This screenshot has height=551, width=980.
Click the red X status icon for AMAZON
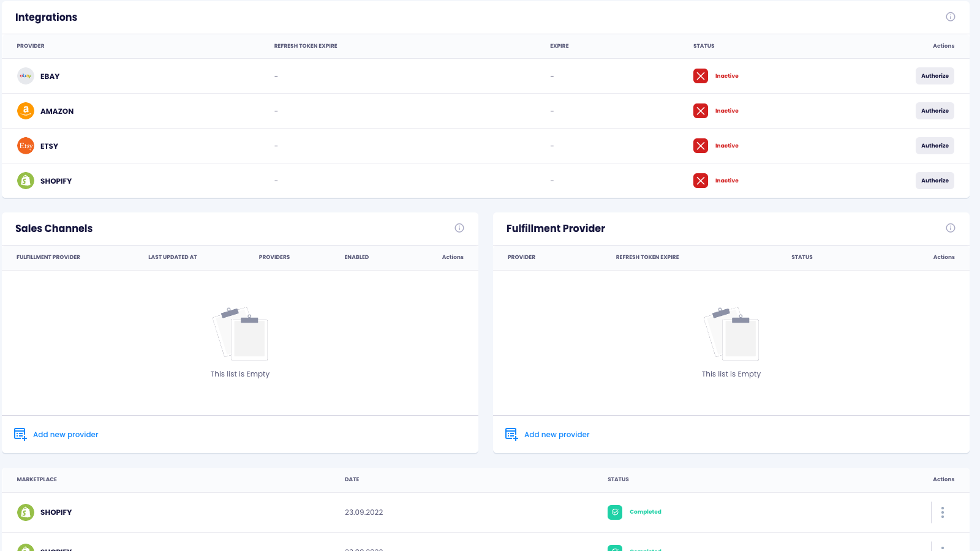[x=701, y=111]
